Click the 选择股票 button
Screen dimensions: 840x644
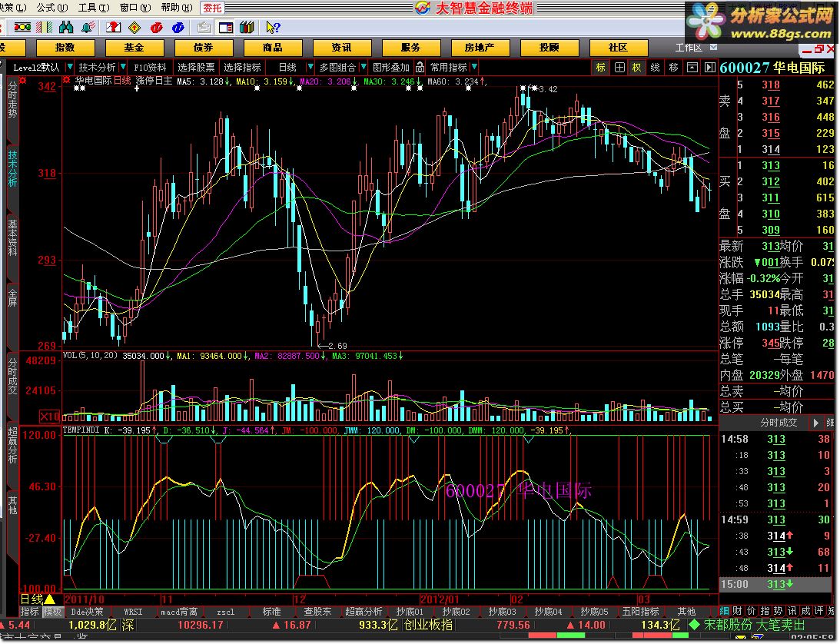(196, 67)
